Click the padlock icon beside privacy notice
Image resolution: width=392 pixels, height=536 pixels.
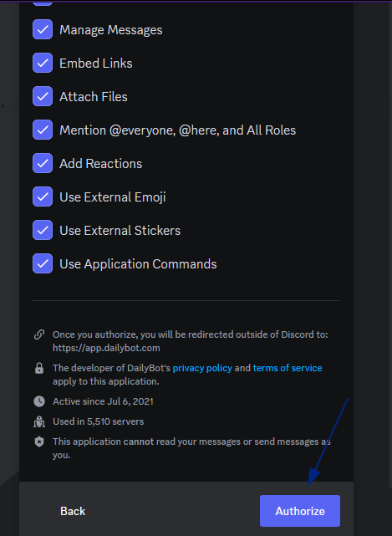(x=39, y=368)
